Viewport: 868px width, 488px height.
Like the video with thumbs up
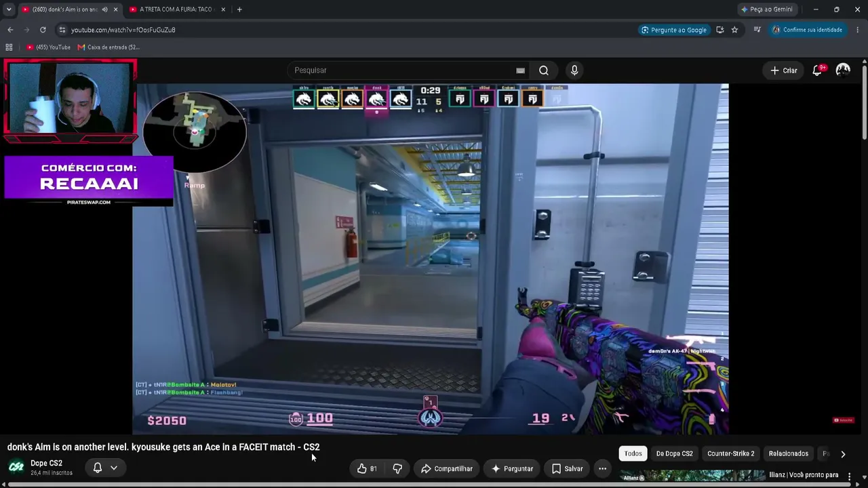(x=368, y=468)
